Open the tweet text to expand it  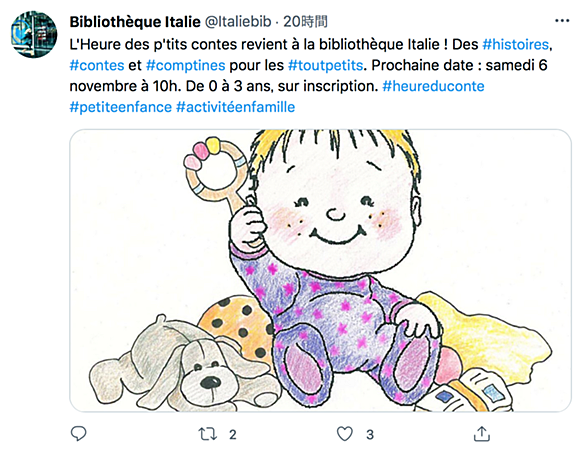pyautogui.click(x=310, y=76)
